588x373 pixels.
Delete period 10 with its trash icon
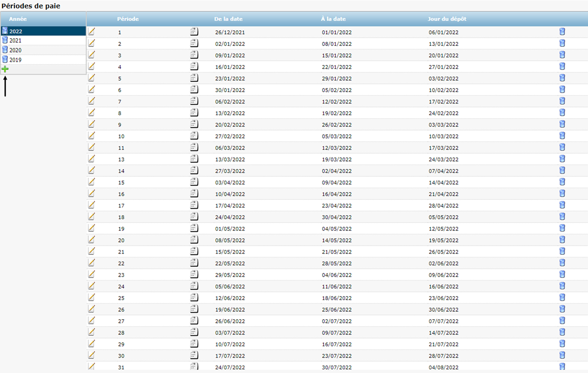562,136
